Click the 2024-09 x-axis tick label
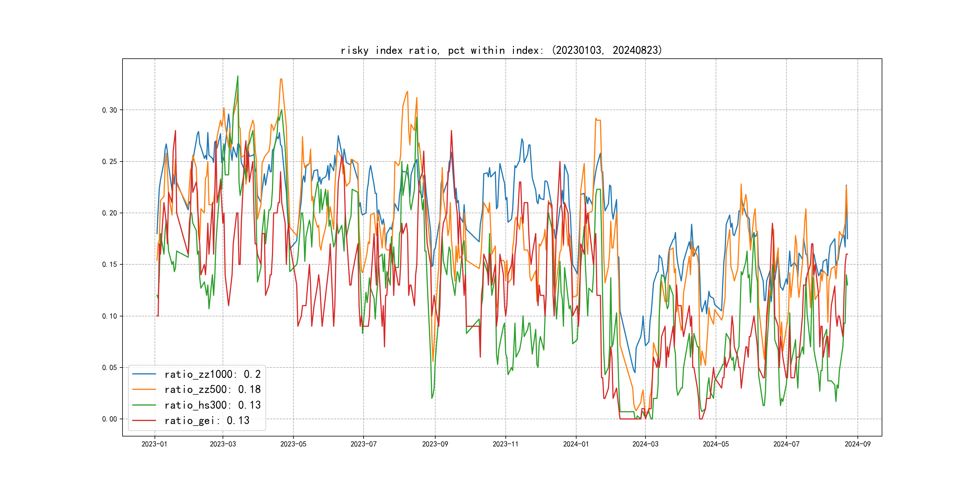This screenshot has width=980, height=490. 857,444
